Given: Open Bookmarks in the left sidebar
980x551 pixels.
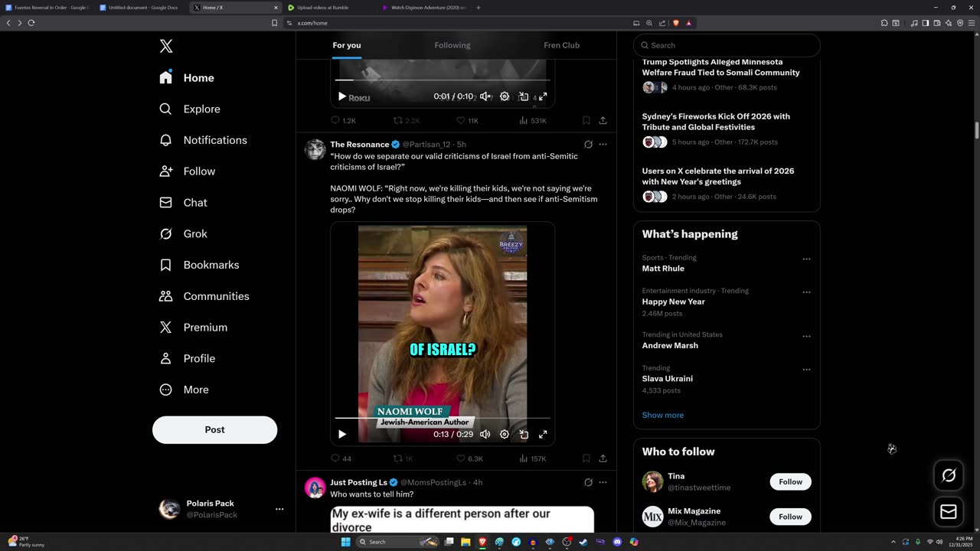Looking at the screenshot, I should [199, 265].
